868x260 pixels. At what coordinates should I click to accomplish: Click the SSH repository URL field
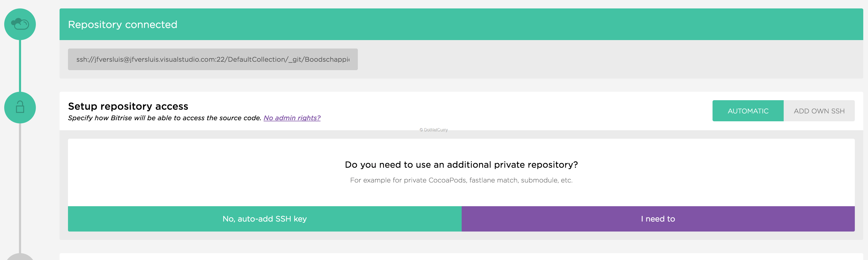click(x=213, y=59)
